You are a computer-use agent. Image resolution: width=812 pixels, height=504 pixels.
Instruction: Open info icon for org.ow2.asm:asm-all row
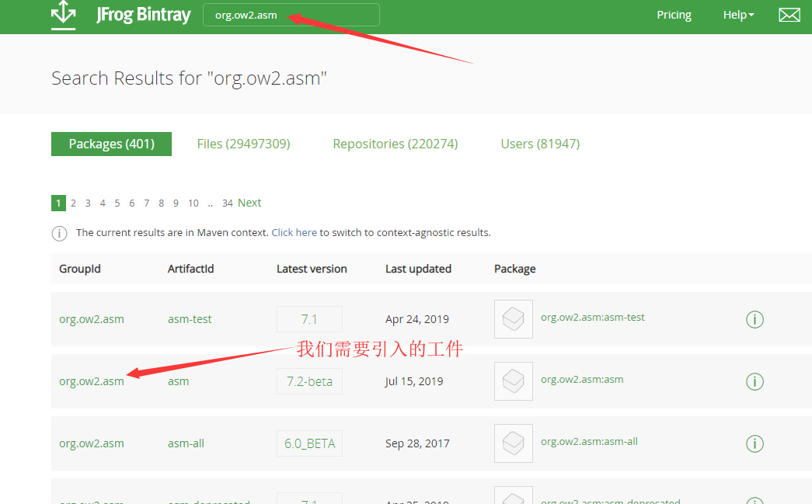click(x=754, y=443)
